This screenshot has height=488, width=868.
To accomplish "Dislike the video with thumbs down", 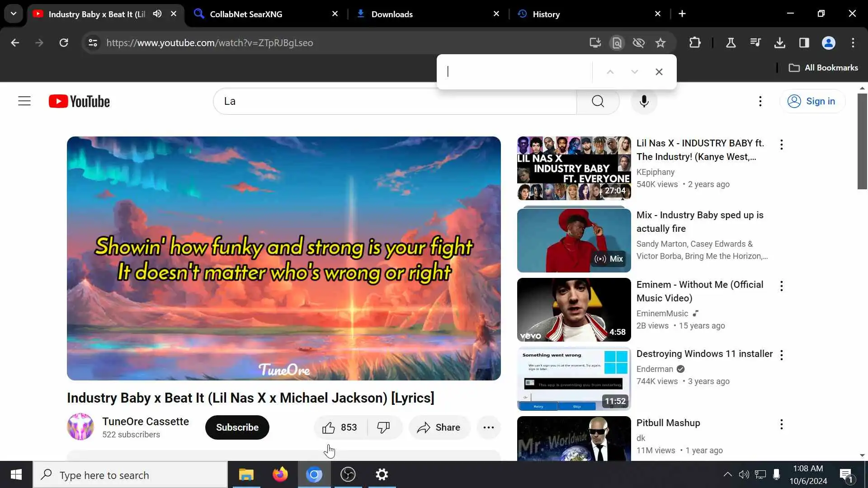I will [x=383, y=427].
